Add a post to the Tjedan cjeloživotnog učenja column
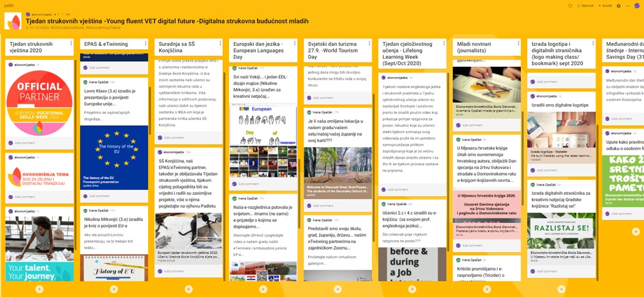644x297 pixels. (x=412, y=289)
